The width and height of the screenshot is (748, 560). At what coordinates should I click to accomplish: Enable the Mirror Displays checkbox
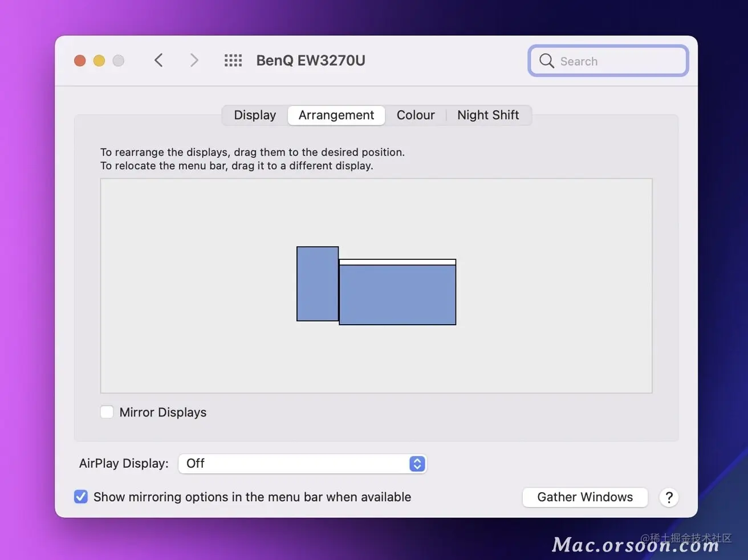(107, 412)
